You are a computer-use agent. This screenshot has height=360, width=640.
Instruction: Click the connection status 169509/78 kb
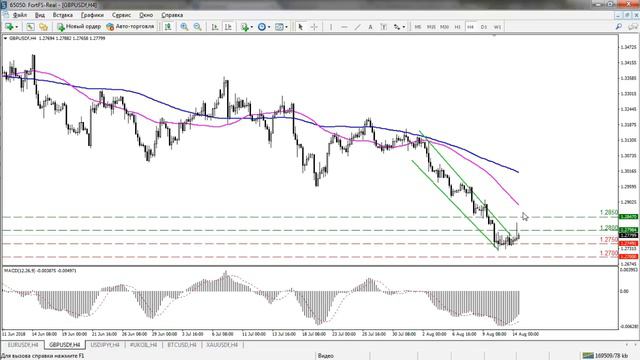(605, 356)
